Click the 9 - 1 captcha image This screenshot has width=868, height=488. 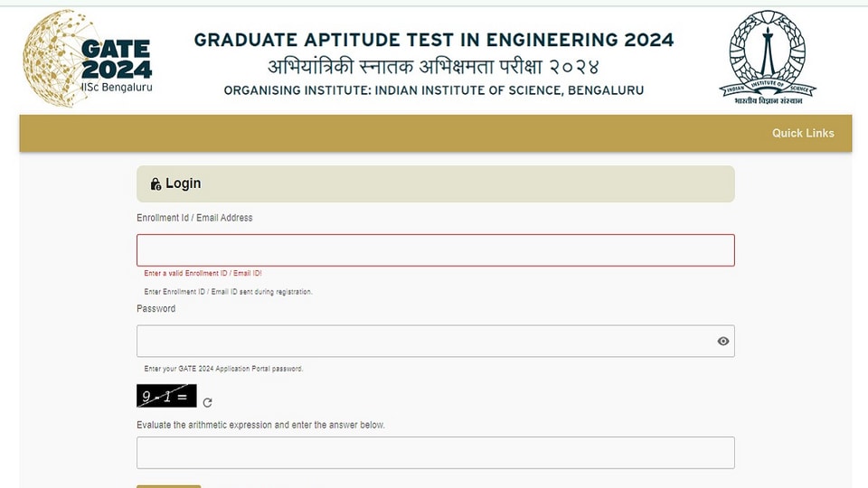(x=166, y=396)
